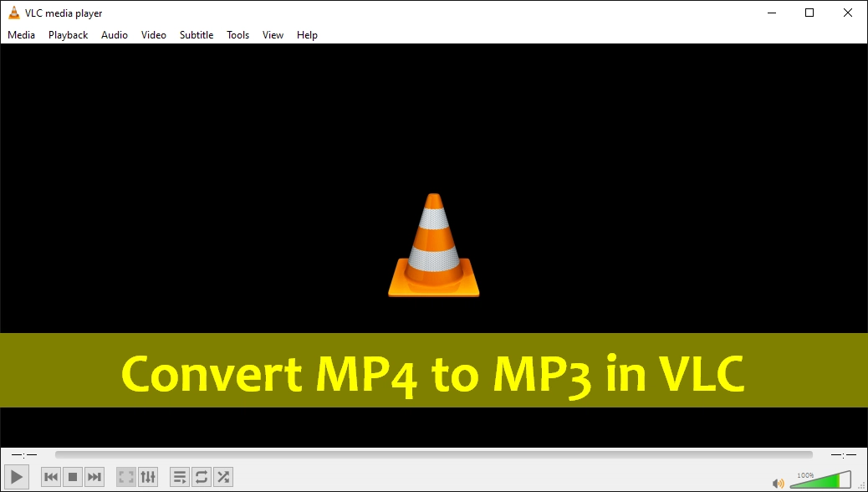The height and width of the screenshot is (492, 868).
Task: Click the seek bar above the controls
Action: (x=434, y=454)
